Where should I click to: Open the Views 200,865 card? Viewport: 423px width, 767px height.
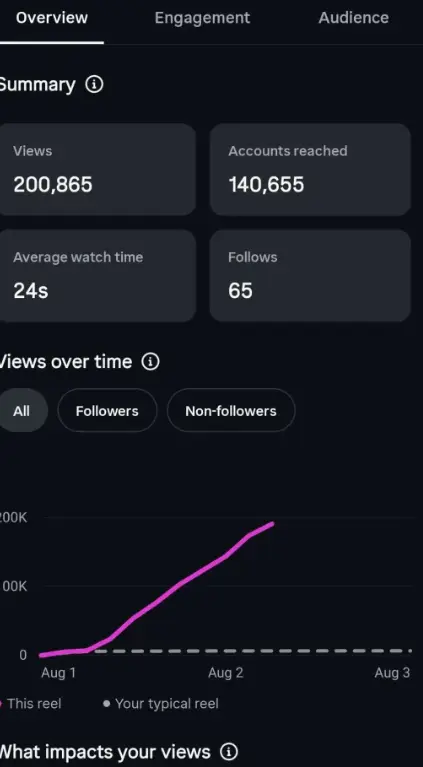tap(97, 169)
